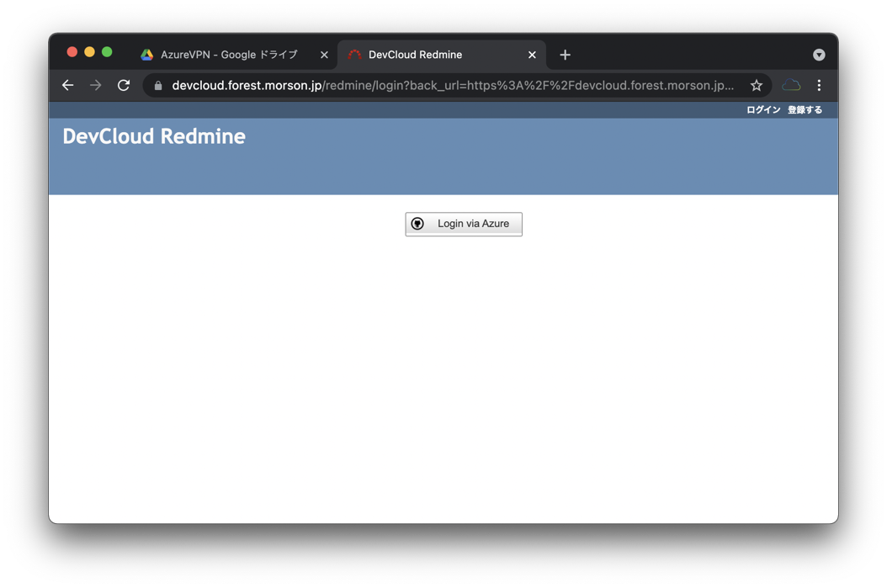Open the cloud extension icon in toolbar
This screenshot has height=588, width=887.
pyautogui.click(x=791, y=85)
